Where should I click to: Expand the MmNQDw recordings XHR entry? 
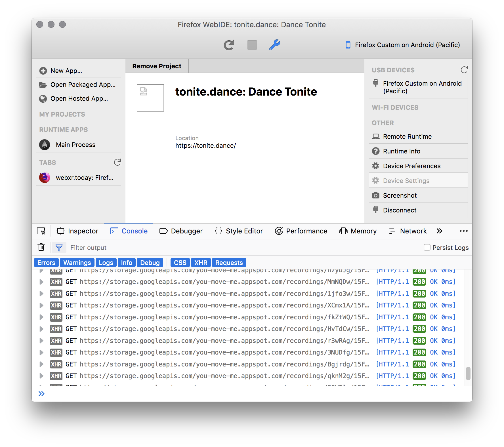41,282
